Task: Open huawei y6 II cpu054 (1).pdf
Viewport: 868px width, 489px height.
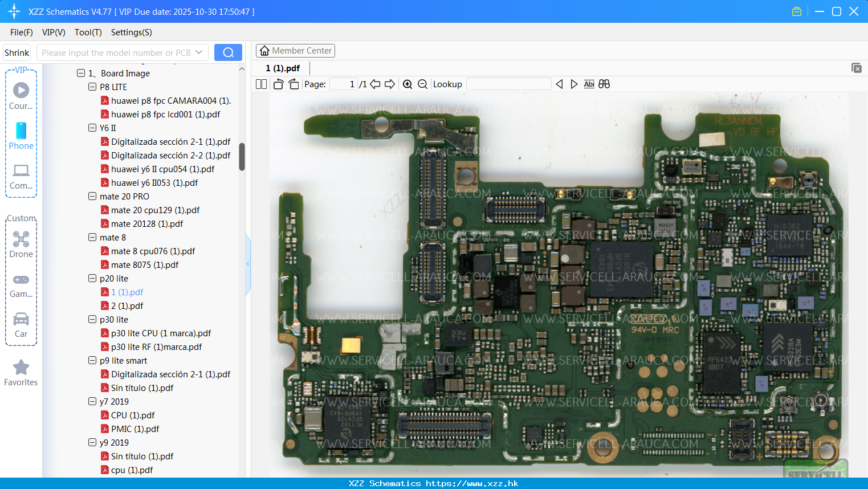Action: [x=162, y=169]
